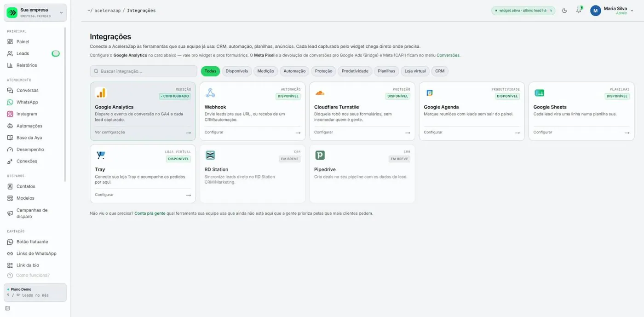Click Configurar on Cloudflare Turnstile card
The height and width of the screenshot is (317, 644).
[323, 133]
